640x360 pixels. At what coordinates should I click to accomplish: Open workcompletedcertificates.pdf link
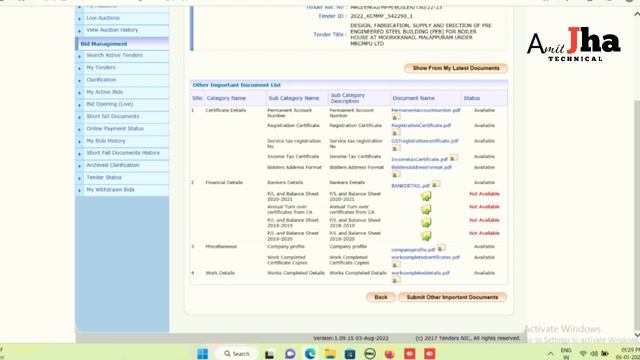(x=426, y=257)
